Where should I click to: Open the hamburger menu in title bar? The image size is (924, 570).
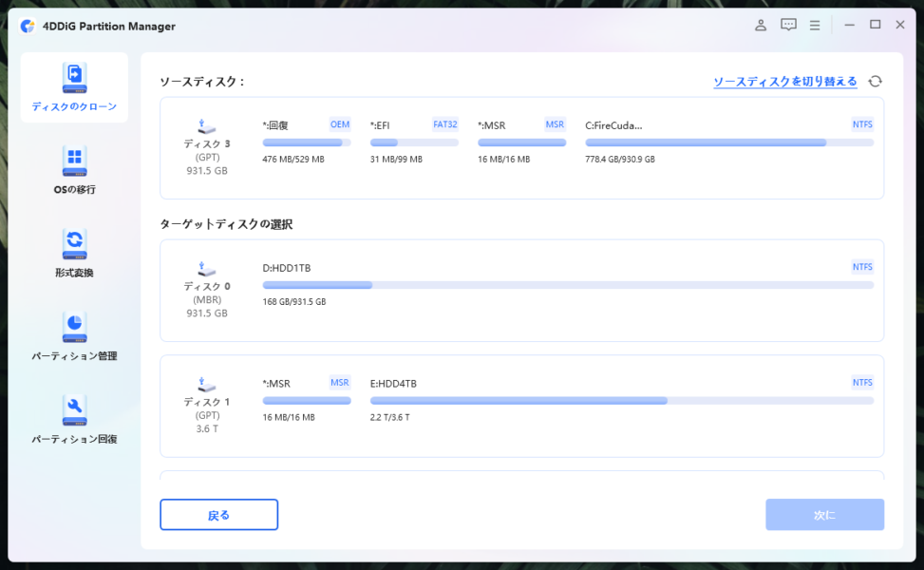[815, 26]
